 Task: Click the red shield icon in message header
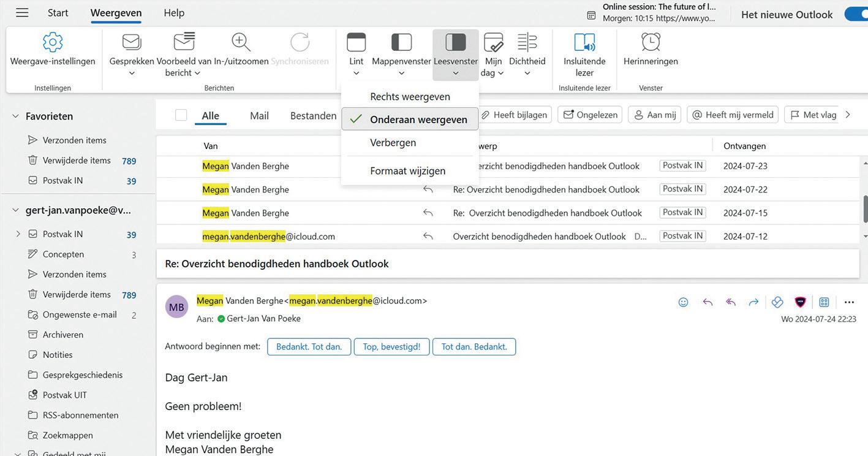[x=800, y=302]
